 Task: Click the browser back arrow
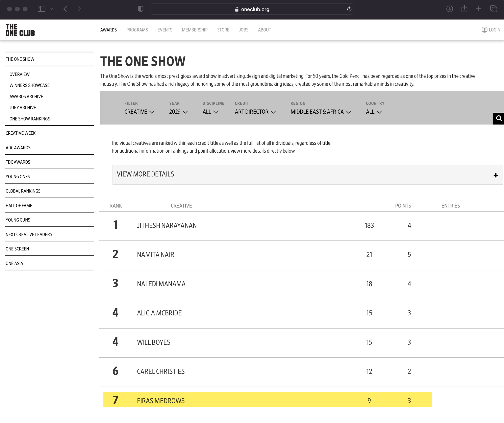65,9
